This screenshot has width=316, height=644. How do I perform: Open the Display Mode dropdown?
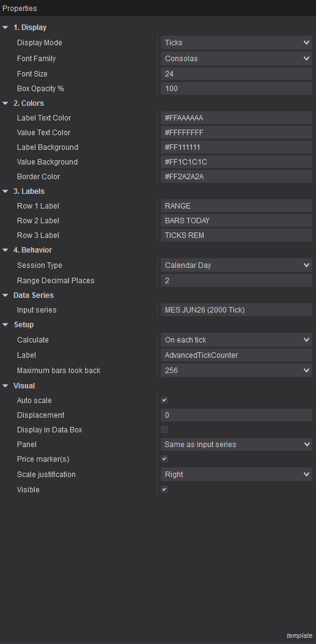coord(237,43)
